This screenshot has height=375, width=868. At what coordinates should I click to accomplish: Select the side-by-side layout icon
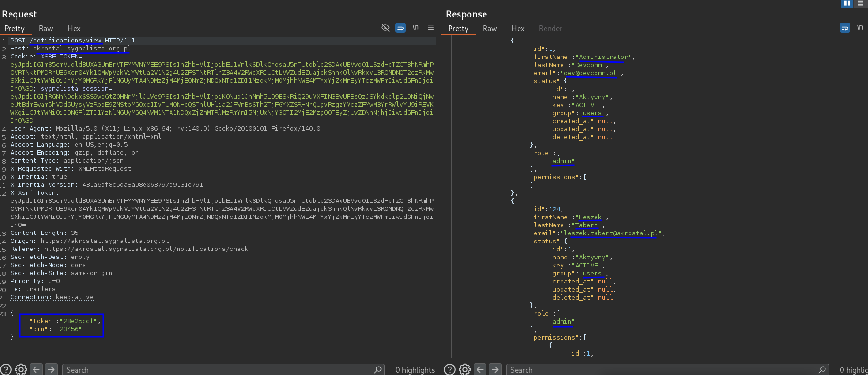(847, 3)
